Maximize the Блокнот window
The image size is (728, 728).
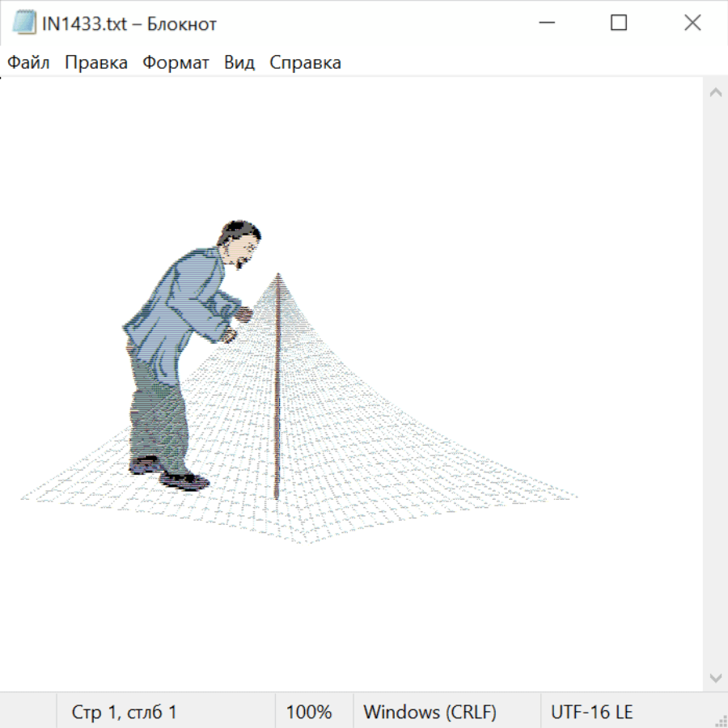click(x=619, y=23)
